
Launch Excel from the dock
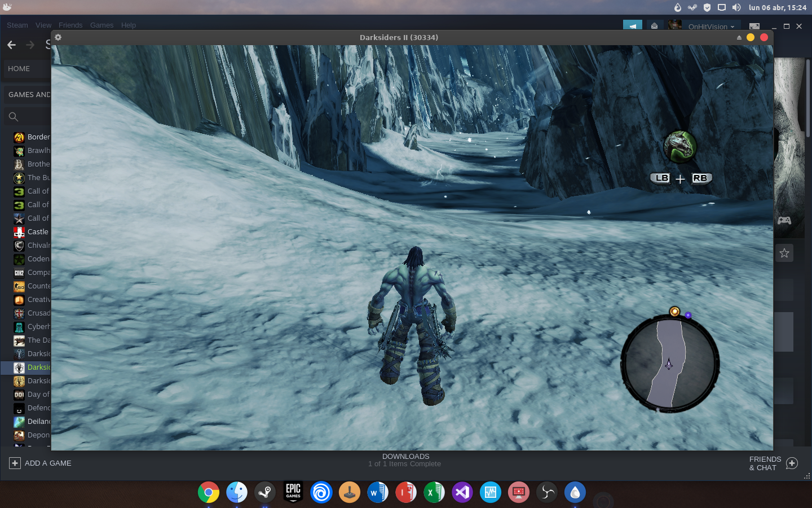click(x=434, y=492)
